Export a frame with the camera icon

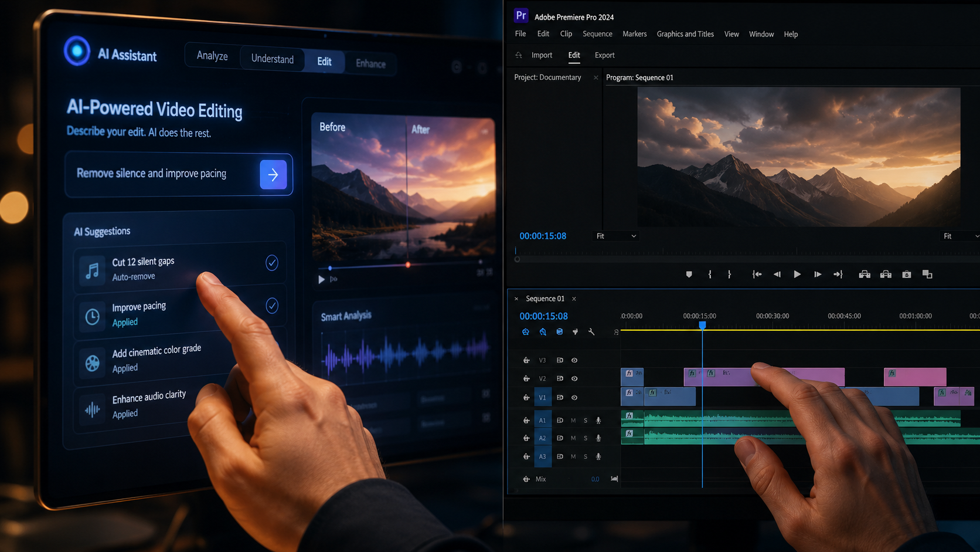907,274
